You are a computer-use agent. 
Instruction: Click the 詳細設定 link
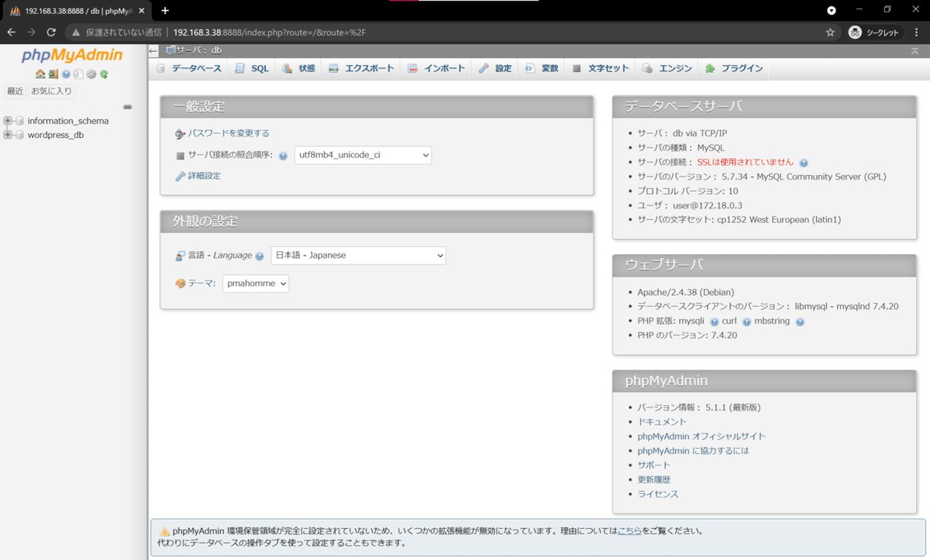click(x=205, y=176)
